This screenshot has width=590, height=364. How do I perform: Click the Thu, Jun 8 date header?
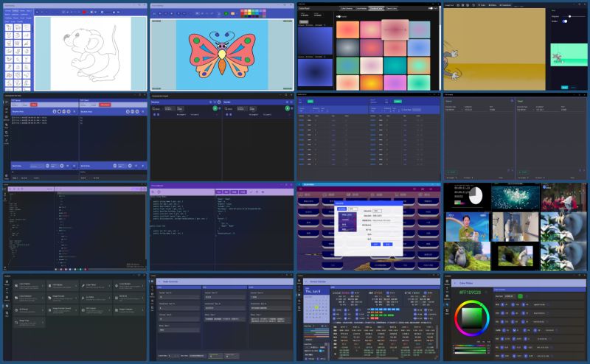[312, 292]
